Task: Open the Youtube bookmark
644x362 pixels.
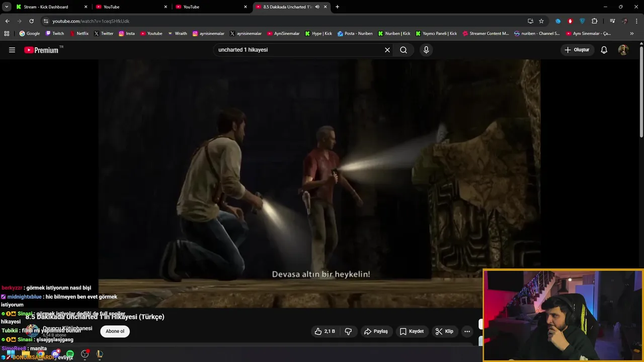Action: (x=151, y=34)
